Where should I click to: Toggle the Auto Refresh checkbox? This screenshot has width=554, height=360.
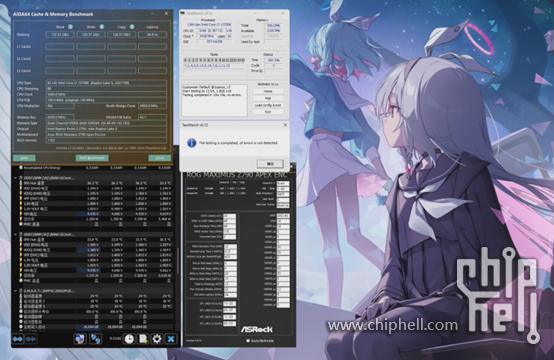248,341
